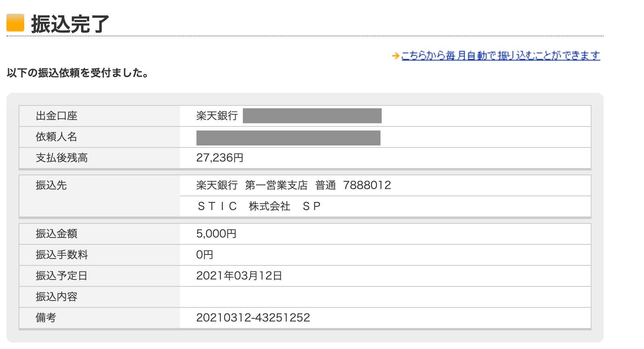The image size is (644, 349).
Task: Click the 振込完了 page heading
Action: (x=70, y=24)
